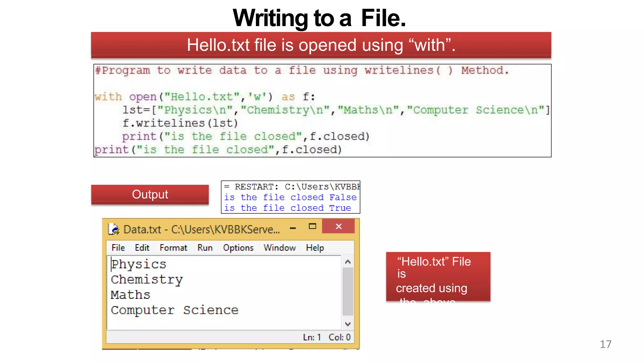Click the unindented final print line
The height and width of the screenshot is (362, 644).
[x=218, y=150]
